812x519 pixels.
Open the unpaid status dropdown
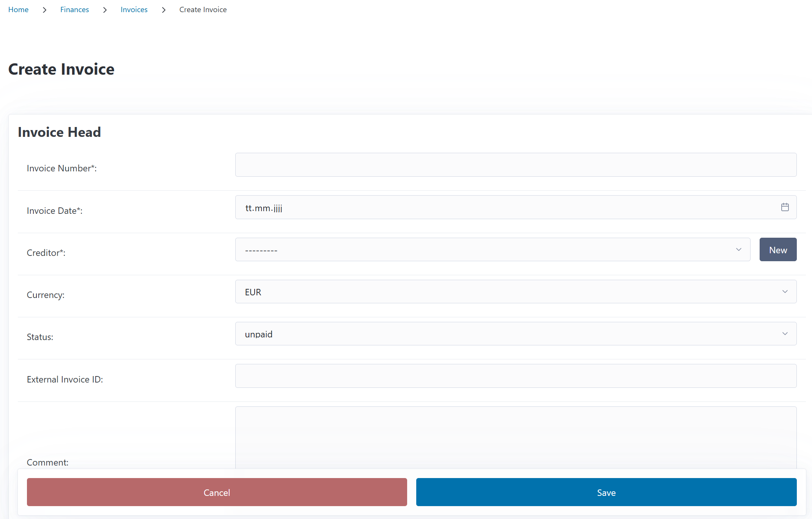(508, 334)
